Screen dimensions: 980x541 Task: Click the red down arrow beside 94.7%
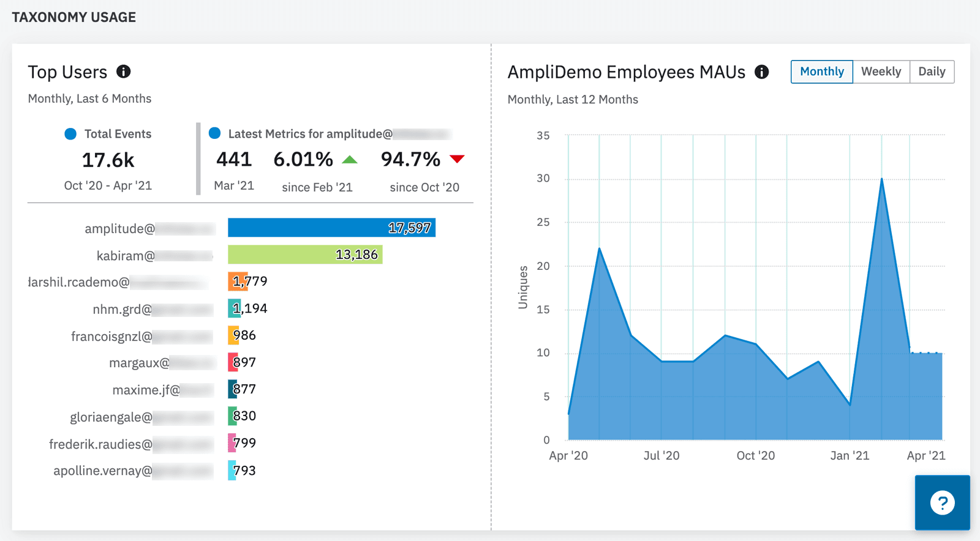tap(457, 159)
